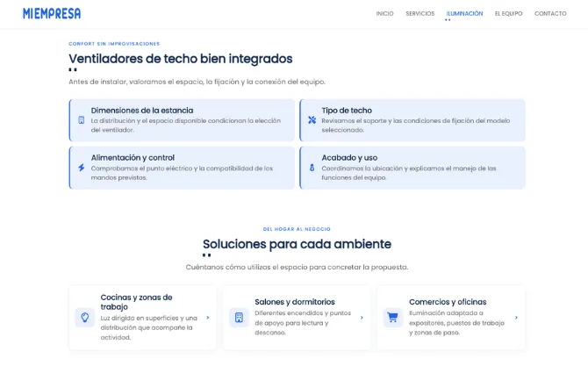Click the lightning bolt icon for Alimentación y control
Screen dimensions: 588x366
[82, 168]
